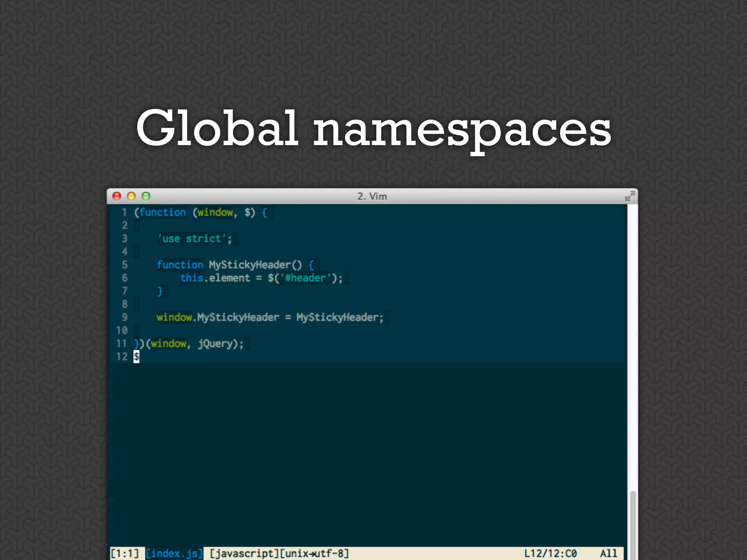747x560 pixels.
Task: Click 'All' scroll indicator in status line
Action: 609,553
